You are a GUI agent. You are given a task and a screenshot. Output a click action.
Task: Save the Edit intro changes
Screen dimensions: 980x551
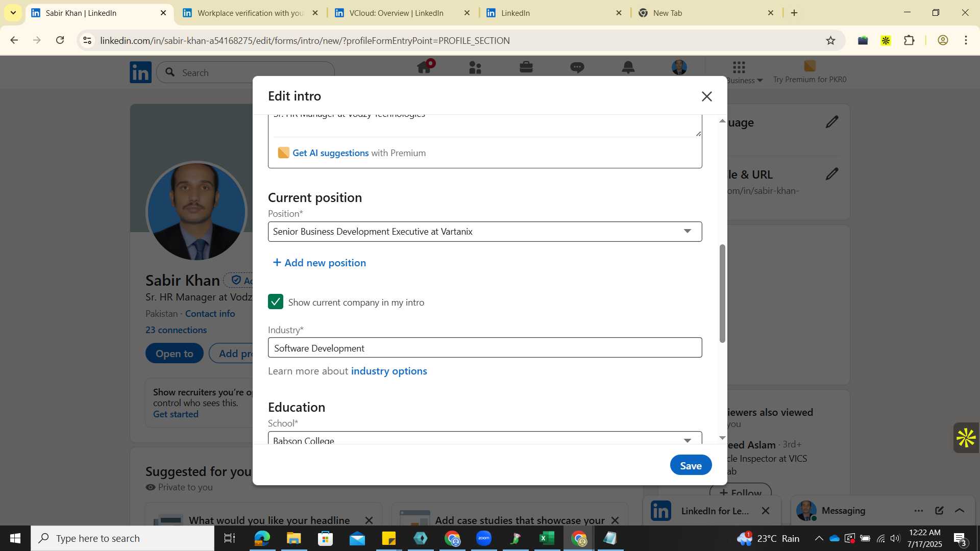(691, 465)
